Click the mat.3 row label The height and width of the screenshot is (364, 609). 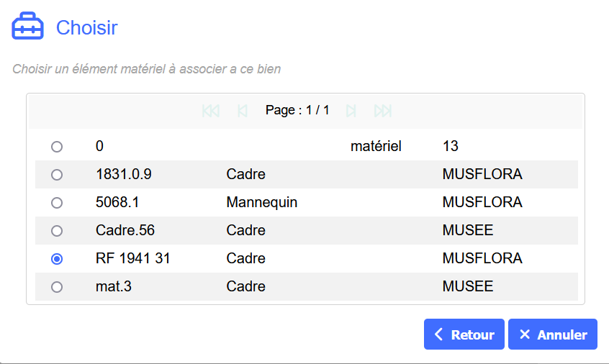click(x=114, y=287)
